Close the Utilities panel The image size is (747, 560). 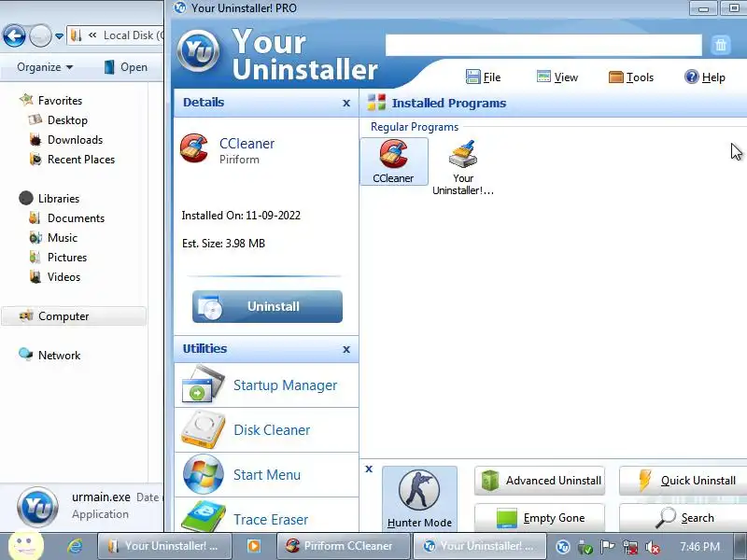(x=346, y=349)
